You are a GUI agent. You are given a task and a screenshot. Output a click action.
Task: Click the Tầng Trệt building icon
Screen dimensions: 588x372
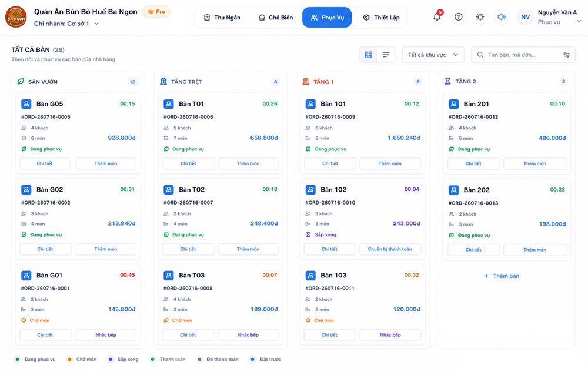[163, 81]
